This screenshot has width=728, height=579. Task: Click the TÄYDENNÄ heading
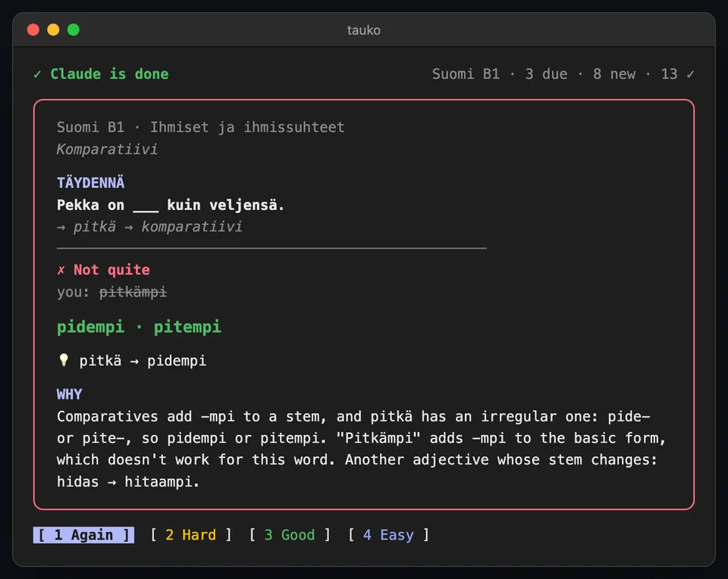click(x=90, y=183)
